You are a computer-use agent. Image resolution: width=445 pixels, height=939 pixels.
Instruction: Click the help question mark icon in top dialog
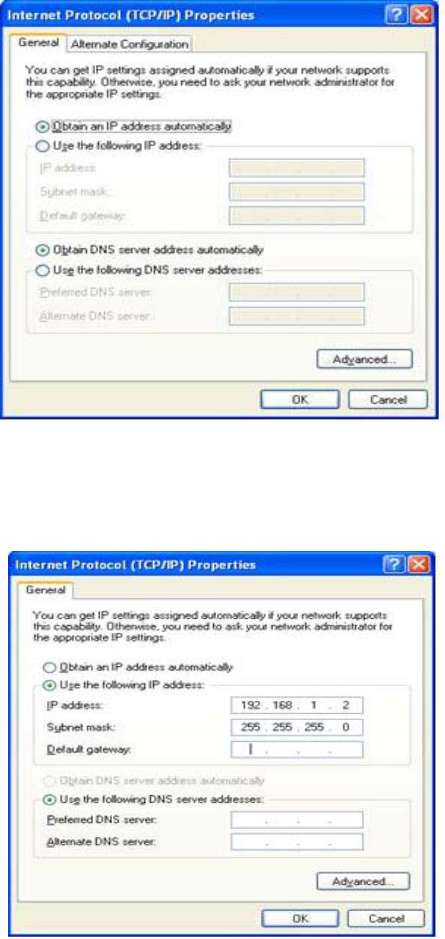396,15
